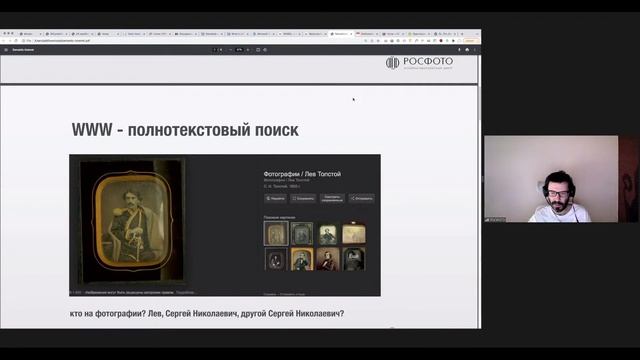The image size is (640, 360).
Task: Select the second thumbnail in top row
Action: [302, 233]
